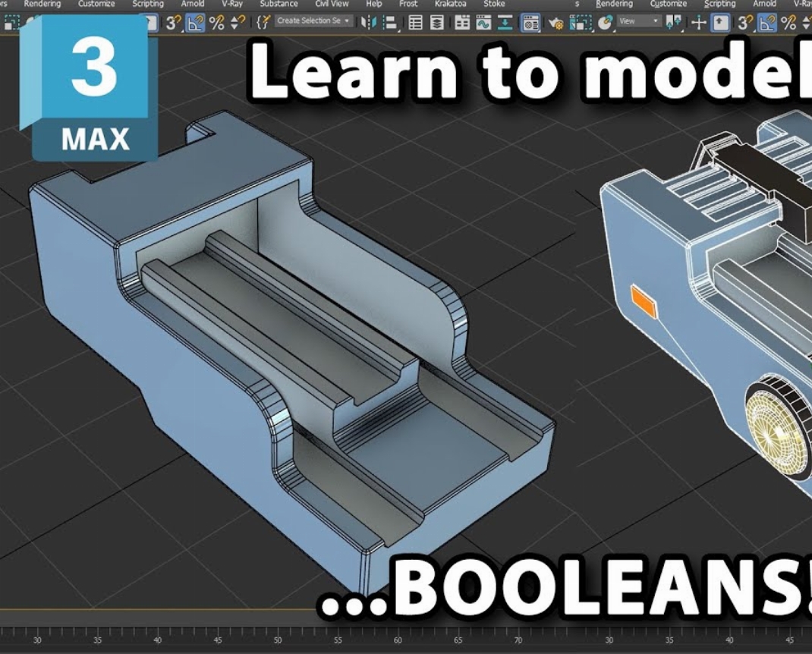The image size is (812, 654).
Task: Click the Edit Named Selection Sets icon
Action: pos(263,22)
